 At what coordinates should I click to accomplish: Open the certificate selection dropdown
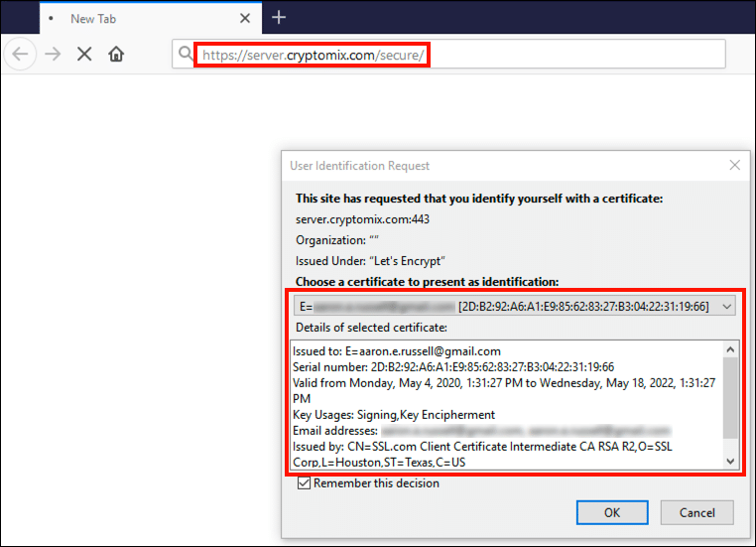point(515,306)
